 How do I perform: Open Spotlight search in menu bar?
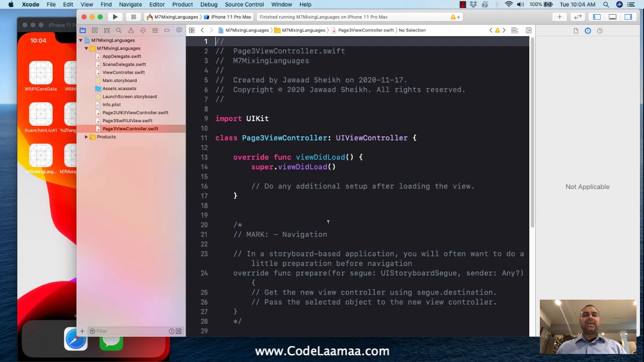click(606, 5)
